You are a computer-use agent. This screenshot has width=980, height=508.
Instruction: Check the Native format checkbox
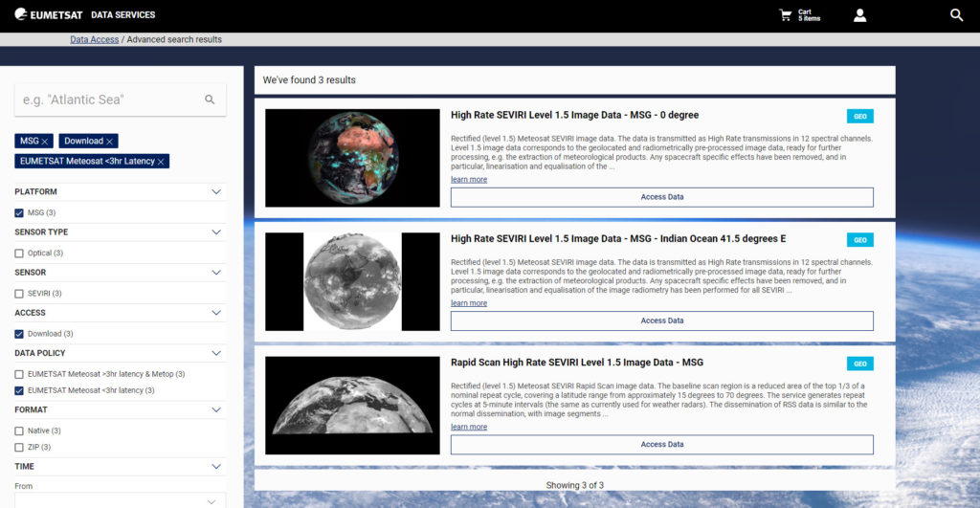tap(19, 431)
